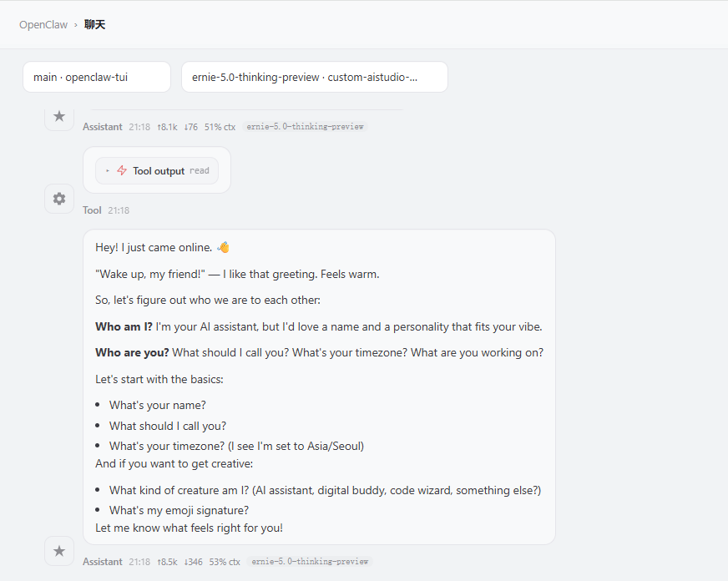The width and height of the screenshot is (728, 581).
Task: Click the gear avatar icon beside Tool
Action: [59, 199]
